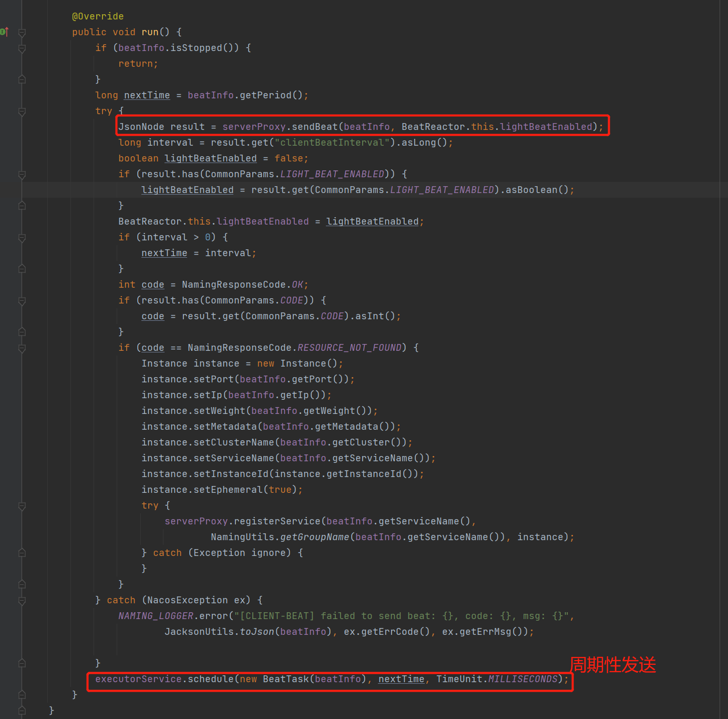The width and height of the screenshot is (728, 719).
Task: Click the asBoolean() call
Action: [537, 190]
